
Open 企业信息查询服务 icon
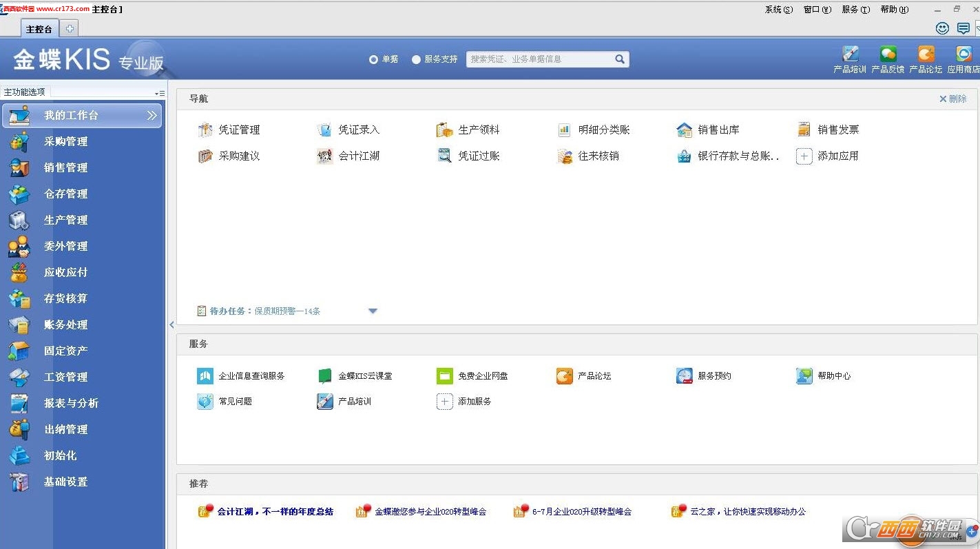click(x=205, y=375)
